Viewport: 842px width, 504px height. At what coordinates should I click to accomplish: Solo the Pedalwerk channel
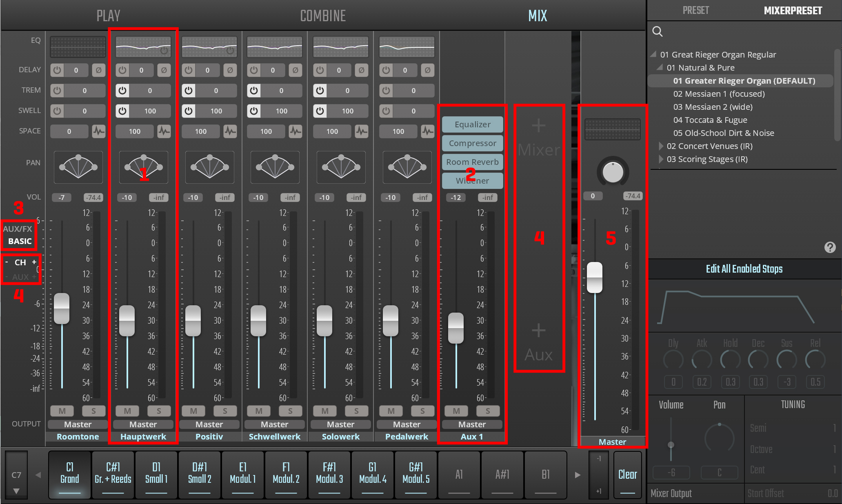pyautogui.click(x=422, y=411)
